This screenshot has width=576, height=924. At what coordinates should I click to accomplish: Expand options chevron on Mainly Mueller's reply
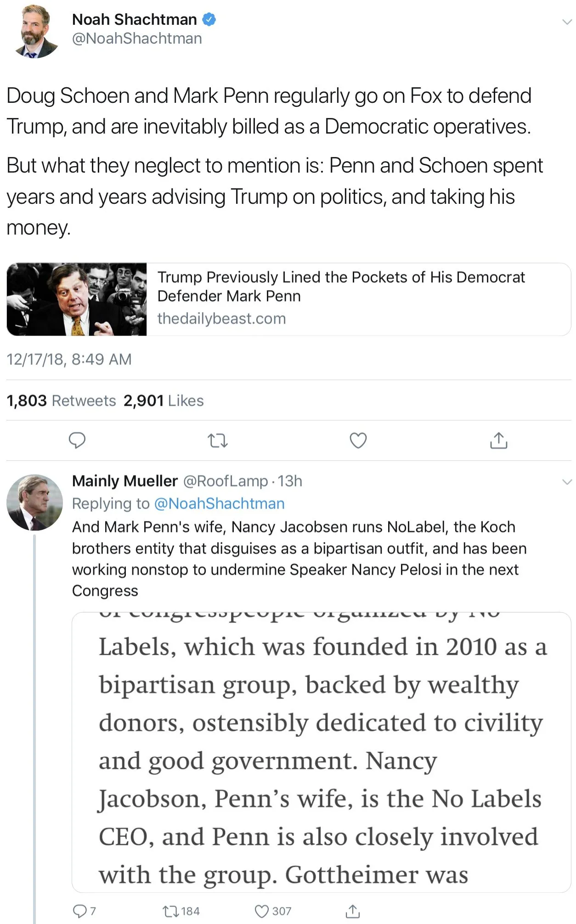[567, 482]
